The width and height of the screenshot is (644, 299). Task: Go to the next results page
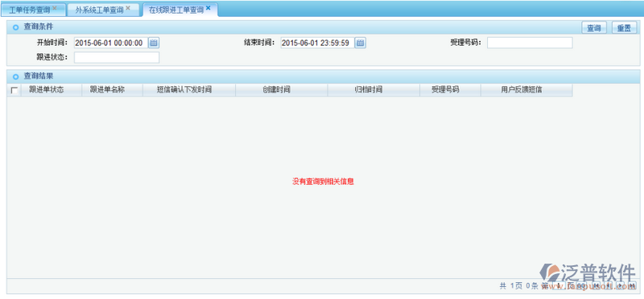620,285
